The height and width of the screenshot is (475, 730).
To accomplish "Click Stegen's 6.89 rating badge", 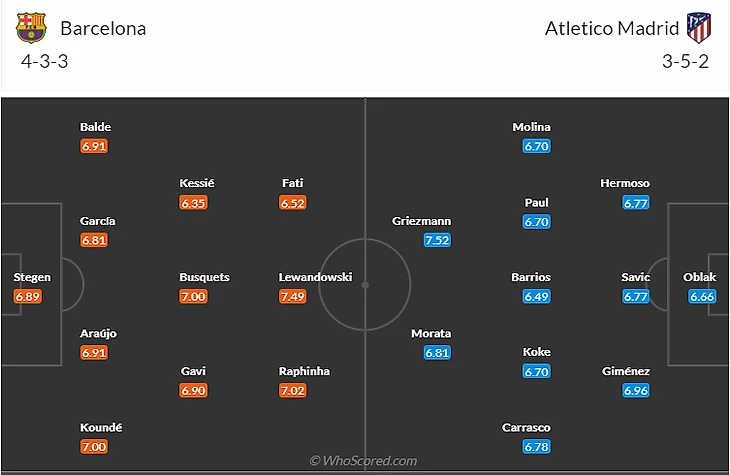I will (x=28, y=297).
